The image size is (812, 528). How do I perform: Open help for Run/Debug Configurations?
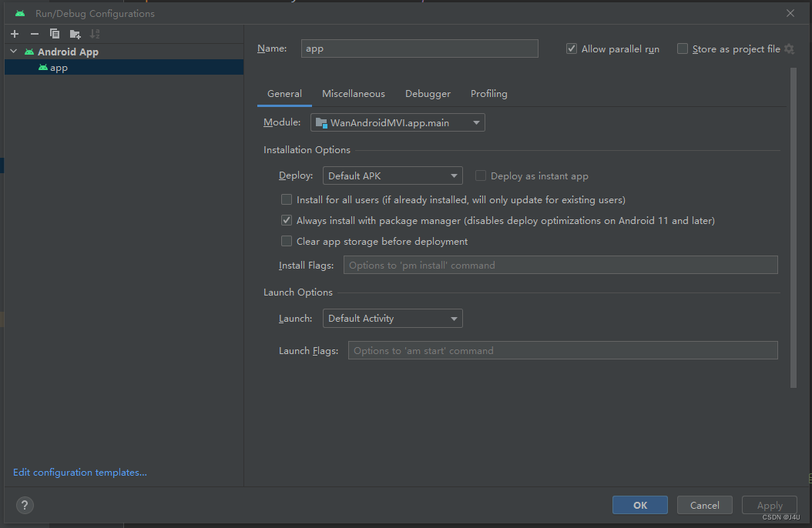(x=24, y=505)
